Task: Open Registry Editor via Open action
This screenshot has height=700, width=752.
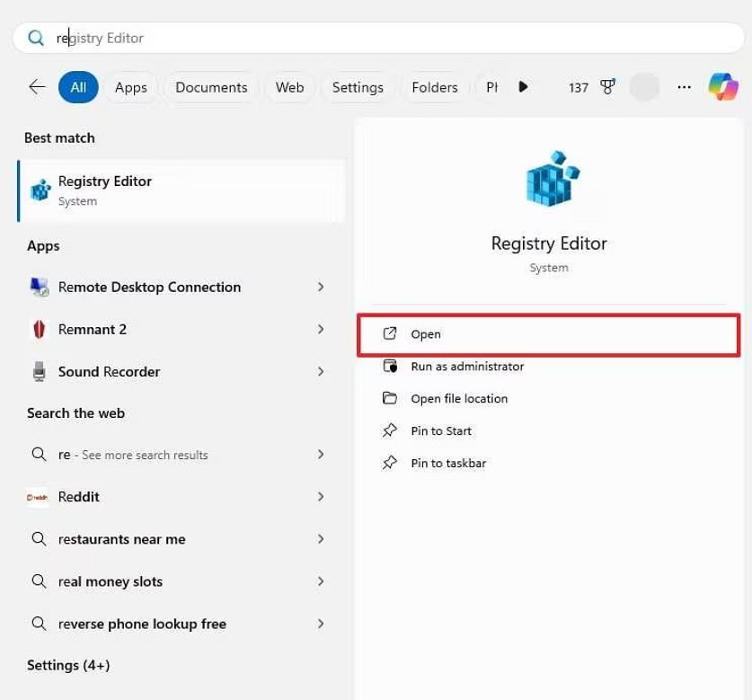Action: [x=549, y=334]
